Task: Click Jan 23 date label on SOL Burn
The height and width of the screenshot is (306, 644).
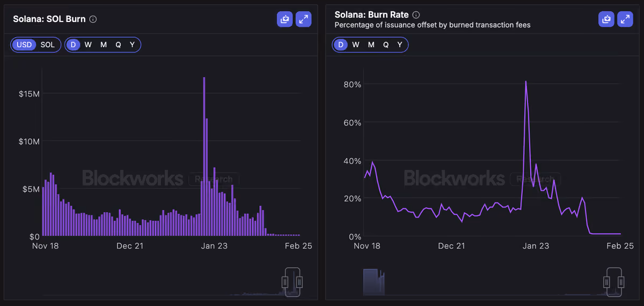Action: tap(214, 246)
